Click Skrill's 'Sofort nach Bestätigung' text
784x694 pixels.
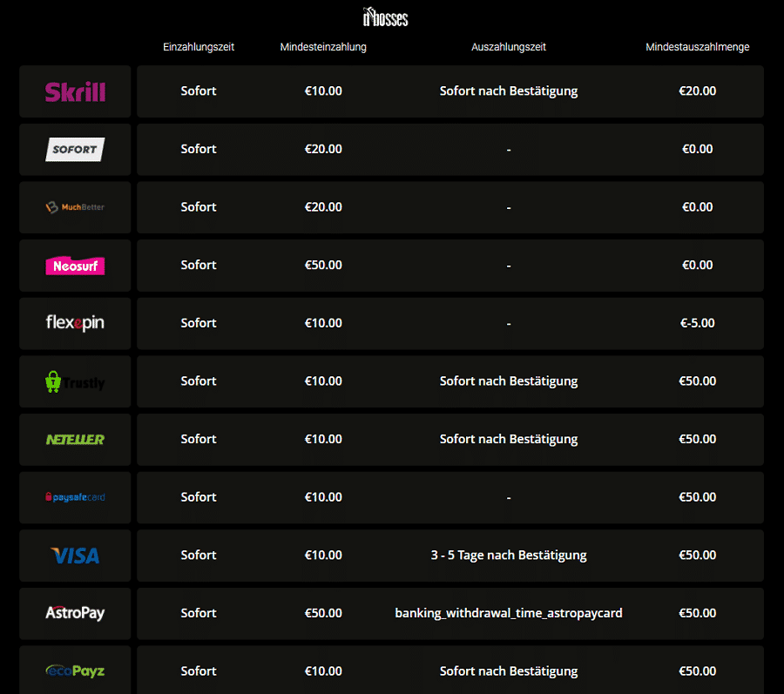(509, 91)
